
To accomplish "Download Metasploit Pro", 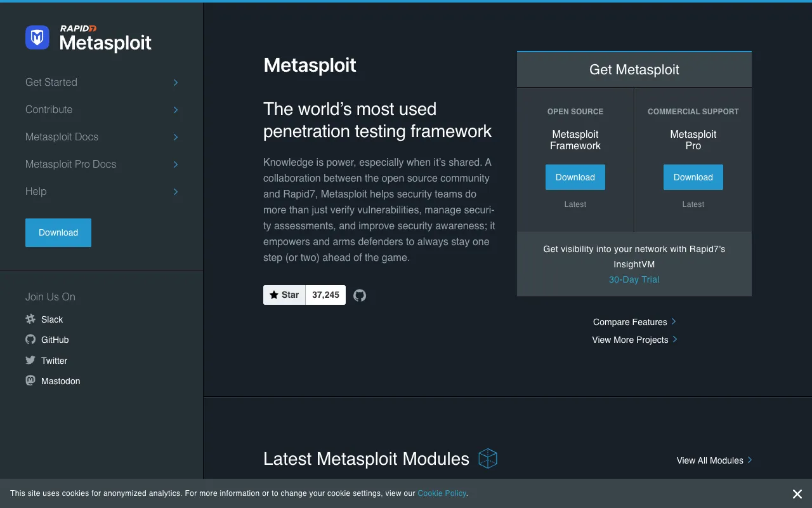I will 693,177.
